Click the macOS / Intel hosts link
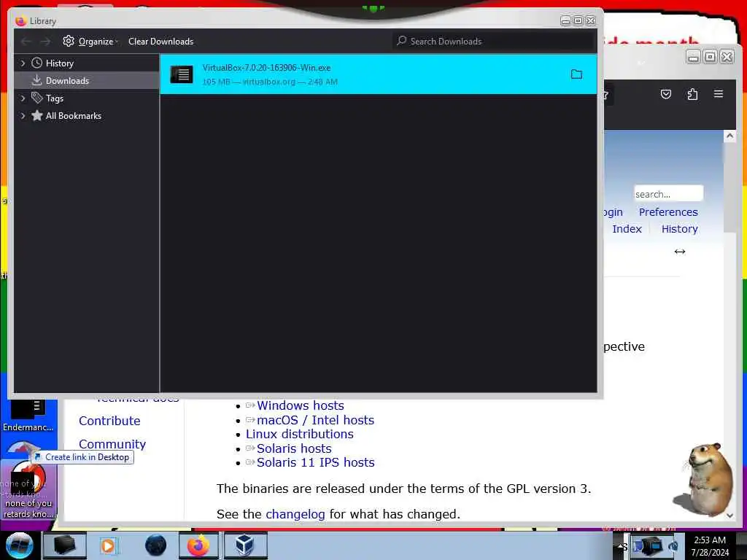Image resolution: width=747 pixels, height=560 pixels. pos(315,420)
